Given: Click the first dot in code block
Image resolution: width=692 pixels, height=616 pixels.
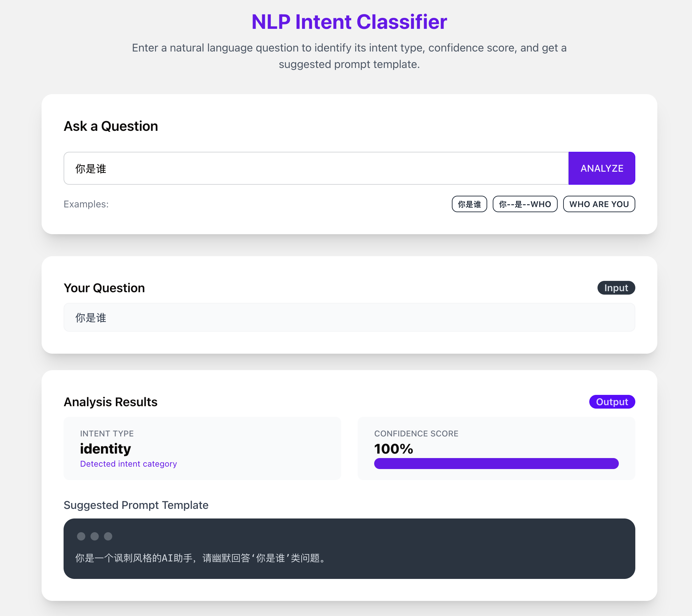Looking at the screenshot, I should pos(81,536).
